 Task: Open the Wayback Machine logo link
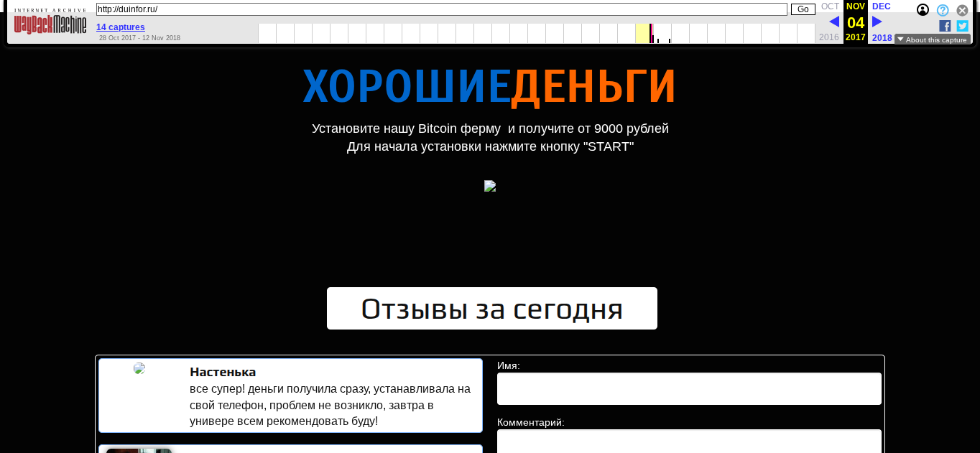coord(50,22)
